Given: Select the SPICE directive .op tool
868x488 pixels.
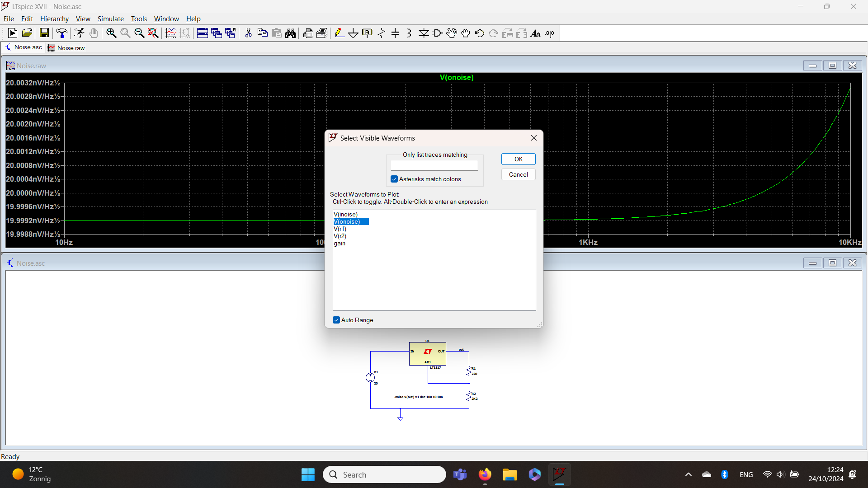Looking at the screenshot, I should click(550, 33).
